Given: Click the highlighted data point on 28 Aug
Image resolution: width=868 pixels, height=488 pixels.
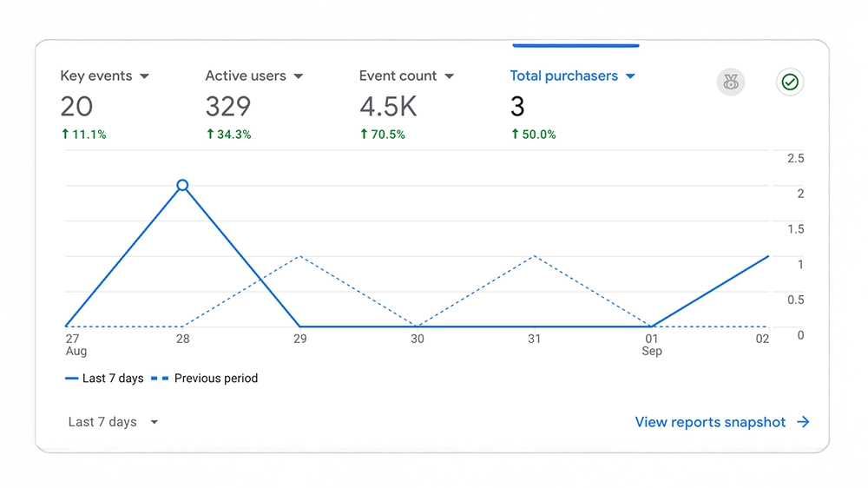Looking at the screenshot, I should 182,185.
